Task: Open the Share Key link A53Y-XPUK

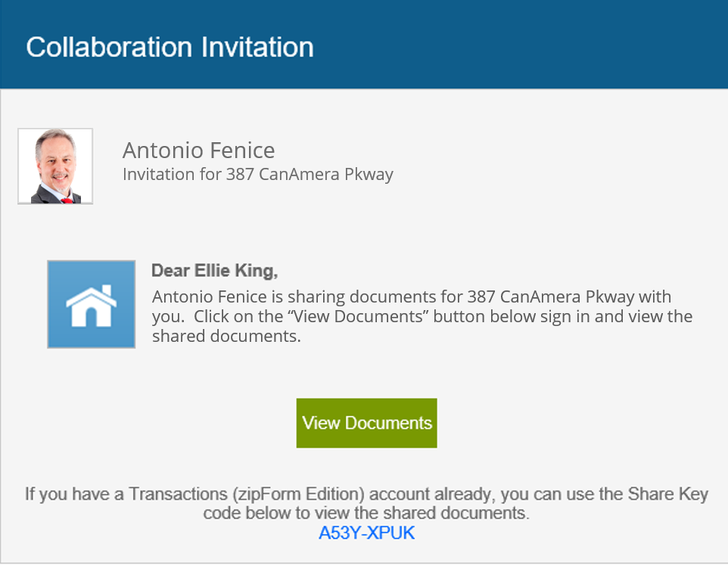Action: (x=366, y=532)
